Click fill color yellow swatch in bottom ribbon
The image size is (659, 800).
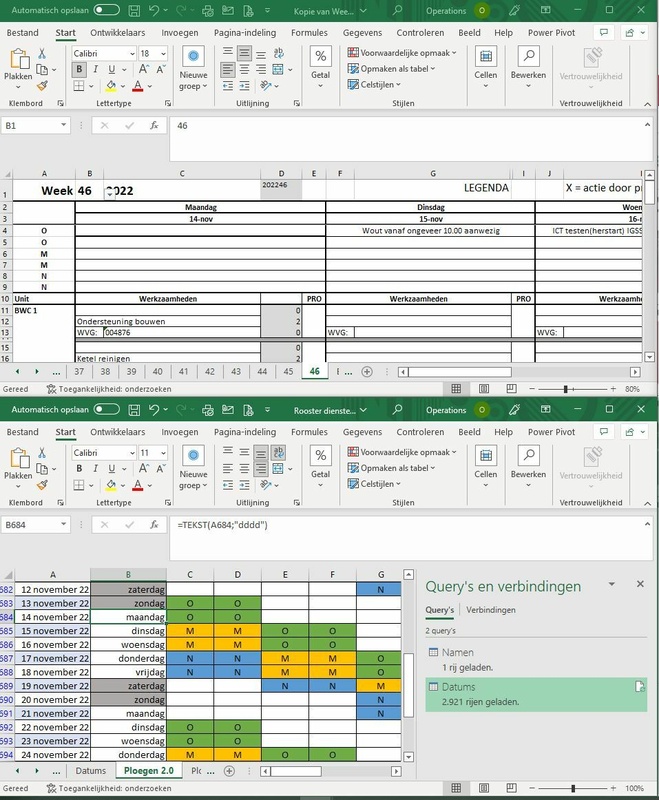click(x=111, y=485)
